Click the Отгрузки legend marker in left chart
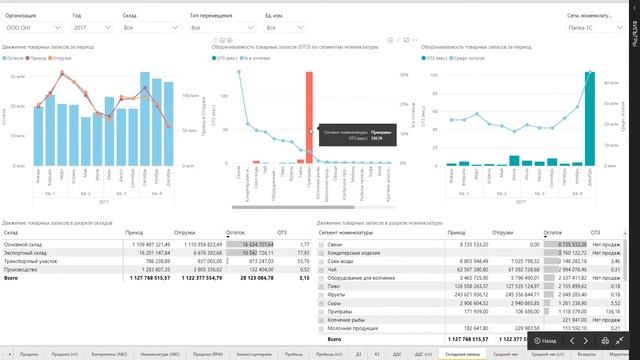The width and height of the screenshot is (640, 360). [x=50, y=58]
